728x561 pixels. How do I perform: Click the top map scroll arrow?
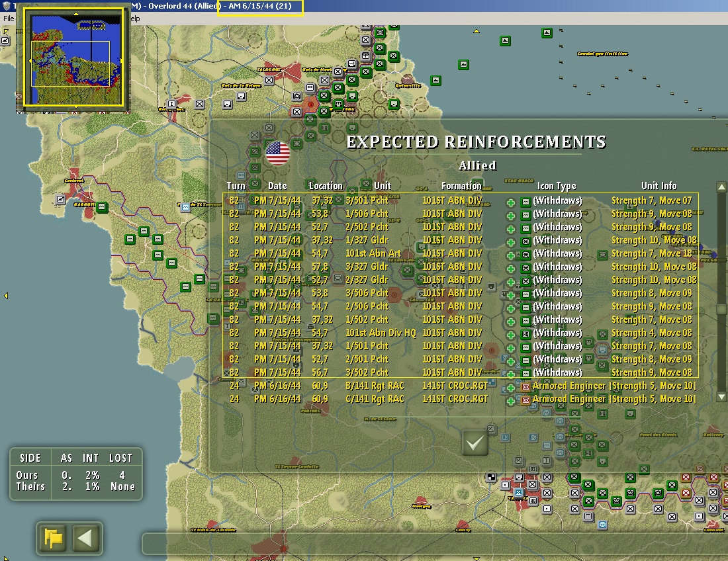476,31
